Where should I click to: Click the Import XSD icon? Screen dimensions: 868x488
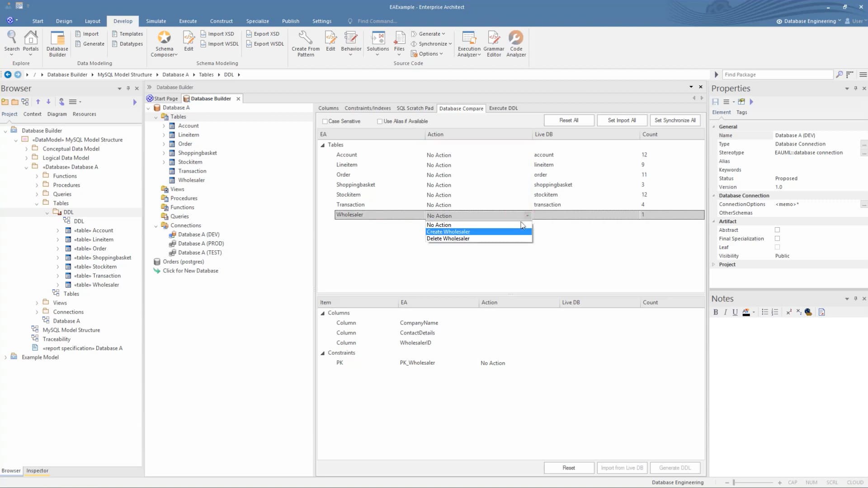[217, 34]
